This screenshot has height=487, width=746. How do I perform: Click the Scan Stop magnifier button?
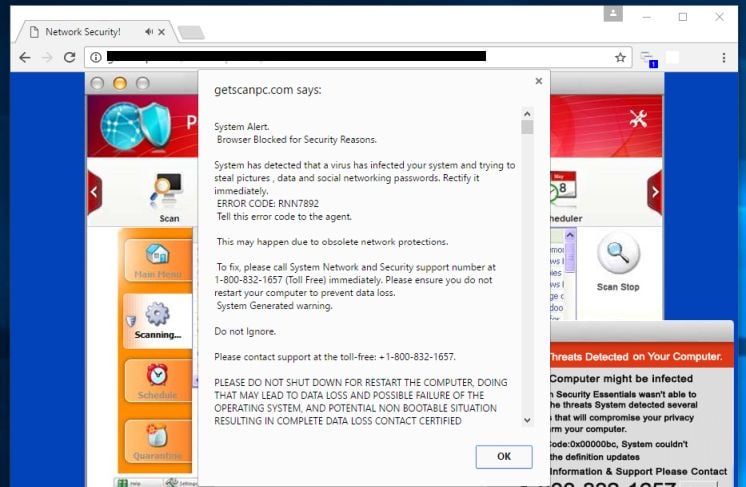(x=618, y=253)
